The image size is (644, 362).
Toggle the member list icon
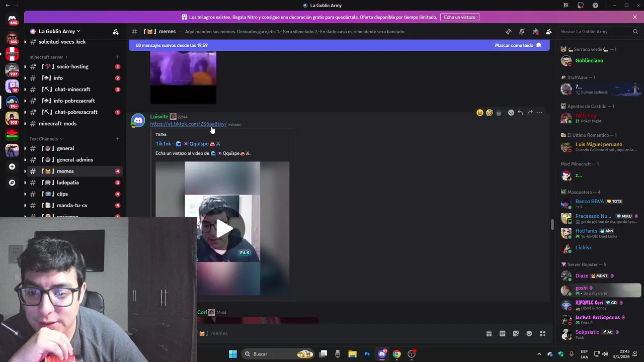tap(548, 31)
